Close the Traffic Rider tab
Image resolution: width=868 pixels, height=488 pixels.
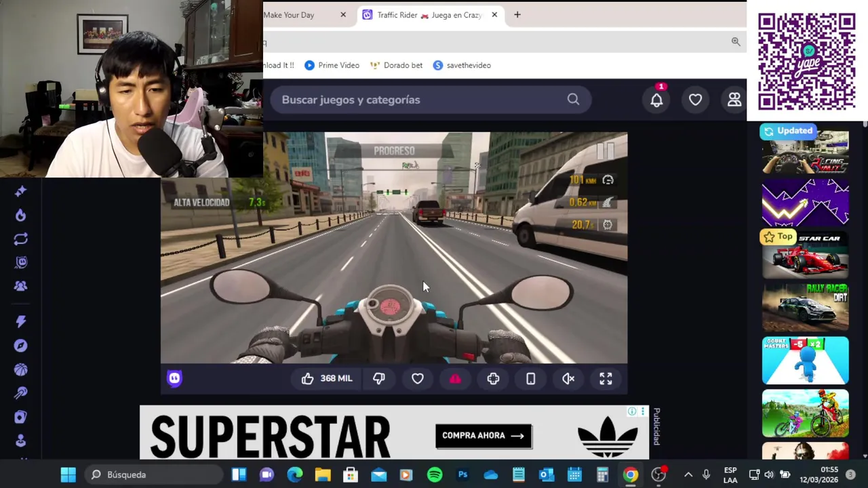[494, 15]
